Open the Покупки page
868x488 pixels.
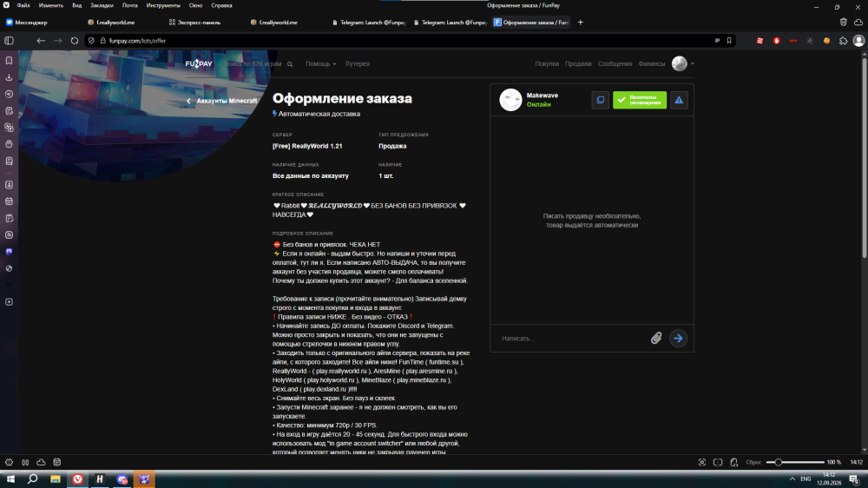point(546,64)
